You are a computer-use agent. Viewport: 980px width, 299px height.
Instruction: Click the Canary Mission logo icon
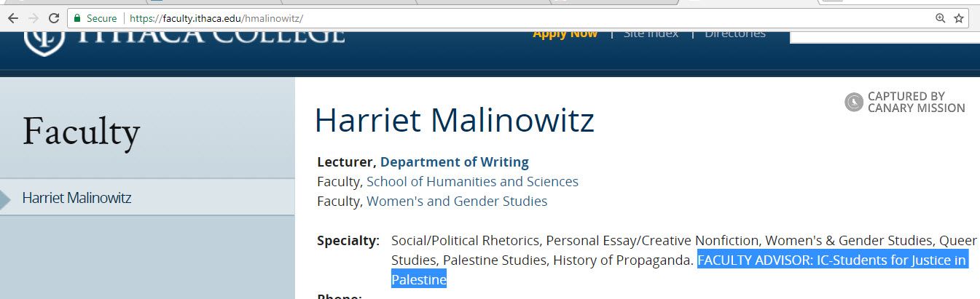tap(854, 103)
